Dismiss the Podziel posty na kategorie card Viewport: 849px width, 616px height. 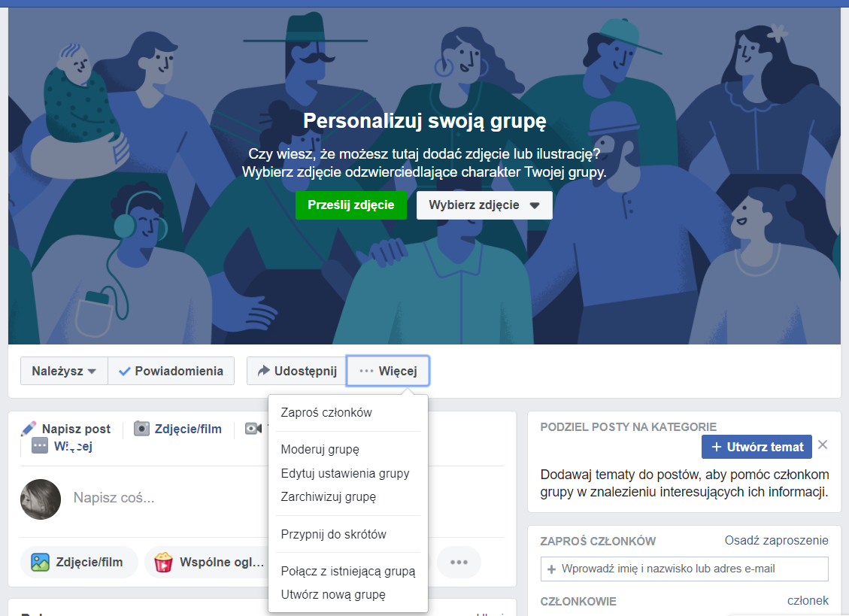(x=823, y=445)
